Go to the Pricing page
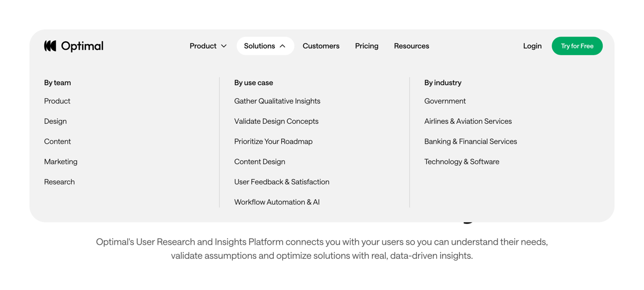The width and height of the screenshot is (644, 290). coord(367,46)
